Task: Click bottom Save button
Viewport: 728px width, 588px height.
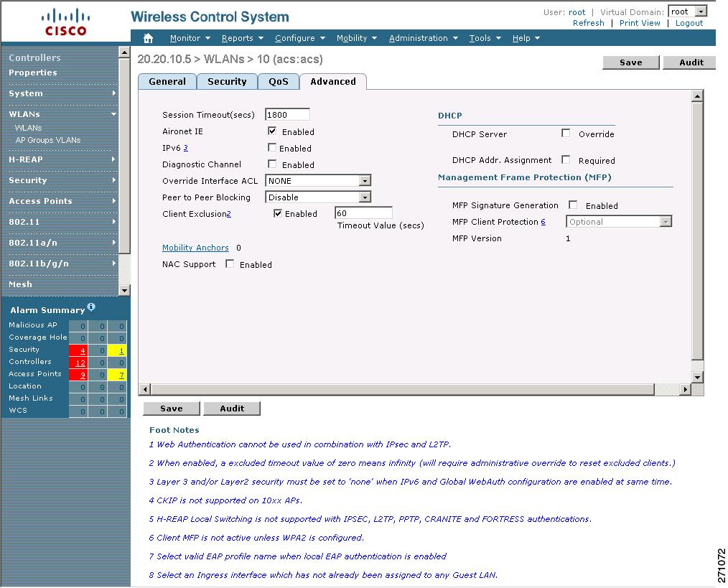Action: 172,409
